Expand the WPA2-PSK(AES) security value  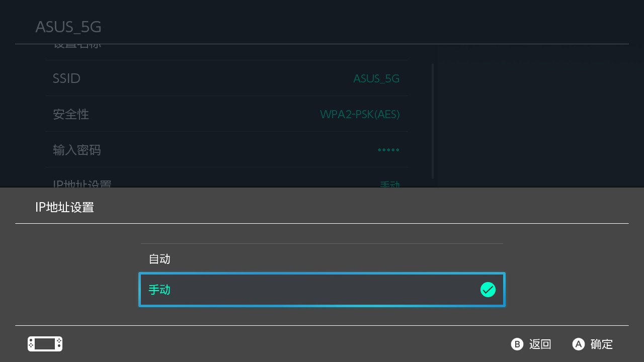(359, 114)
